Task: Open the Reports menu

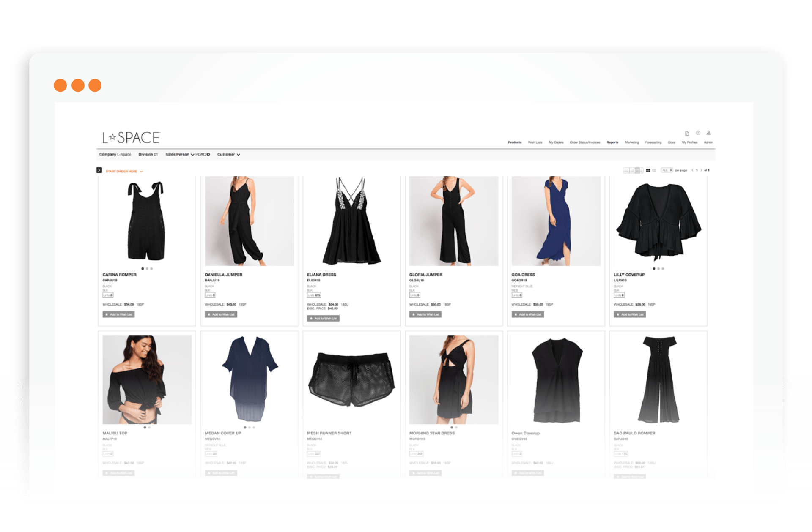Action: pos(612,142)
